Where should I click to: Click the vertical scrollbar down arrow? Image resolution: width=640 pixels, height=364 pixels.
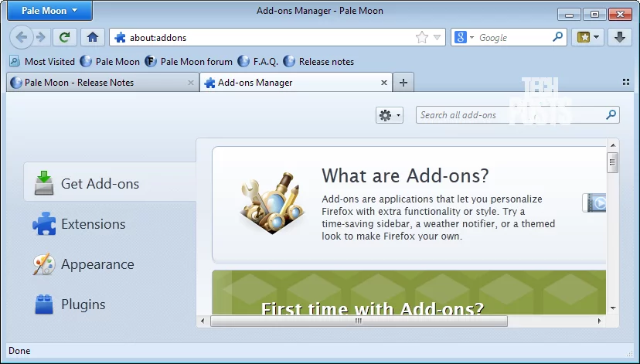(x=613, y=308)
